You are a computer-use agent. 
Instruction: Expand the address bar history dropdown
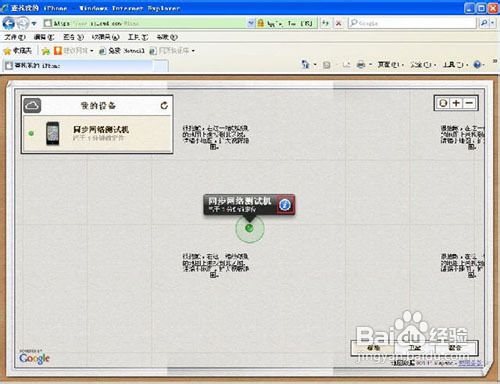point(251,23)
